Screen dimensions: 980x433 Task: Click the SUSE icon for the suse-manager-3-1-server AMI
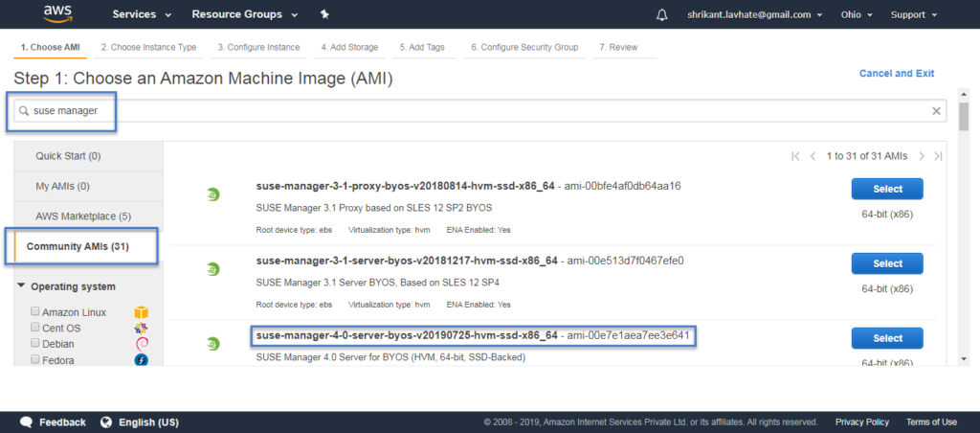213,269
